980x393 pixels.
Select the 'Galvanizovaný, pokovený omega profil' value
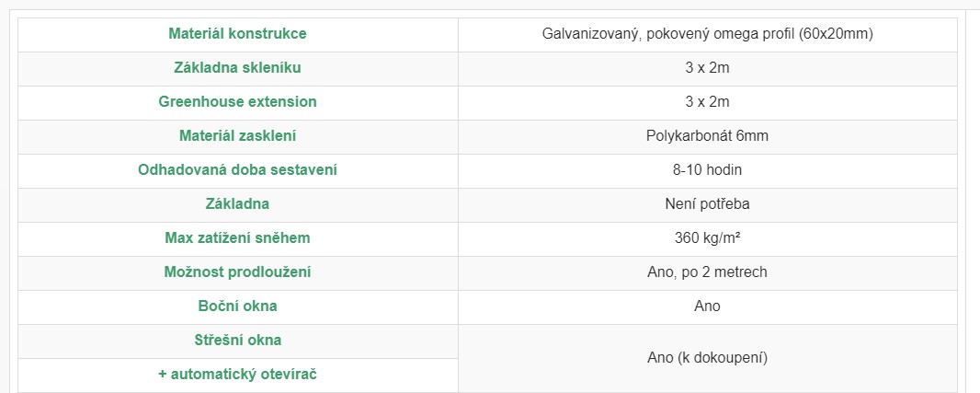[707, 34]
